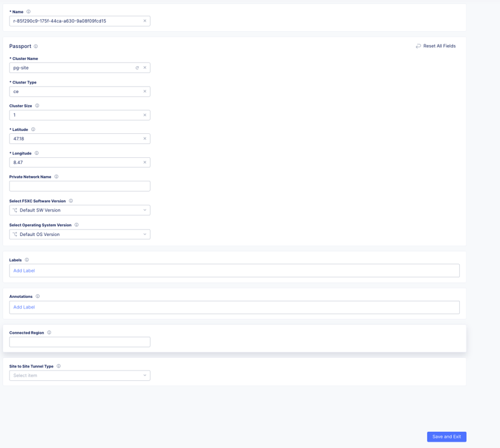
Task: Show info for Private Network Name
Action: (56, 177)
